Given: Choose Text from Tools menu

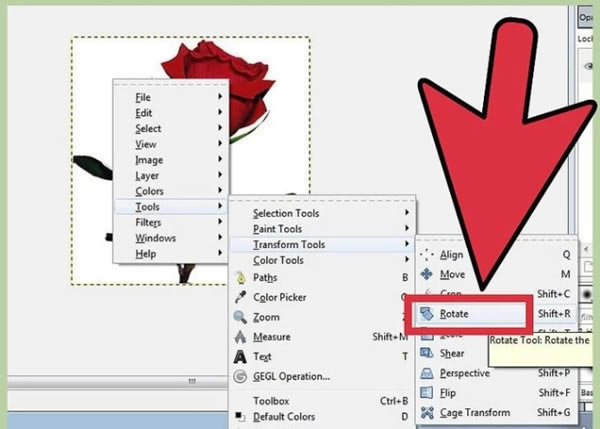Looking at the screenshot, I should click(x=322, y=357).
